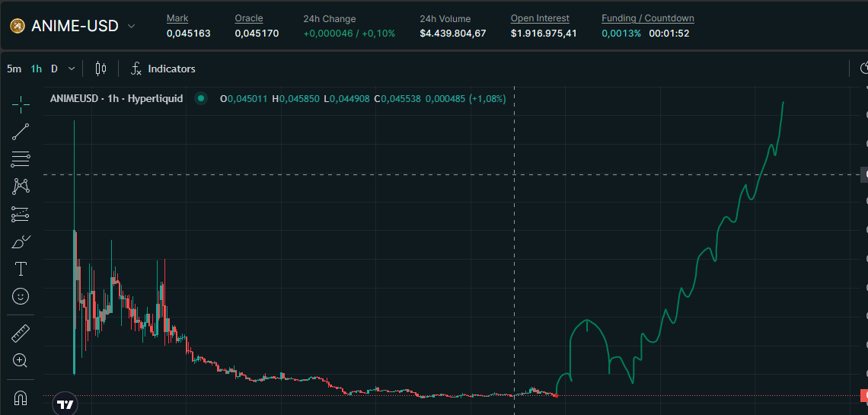This screenshot has width=868, height=415.
Task: Click the 24h Volume value $4.439.804,67
Action: pyautogui.click(x=453, y=34)
